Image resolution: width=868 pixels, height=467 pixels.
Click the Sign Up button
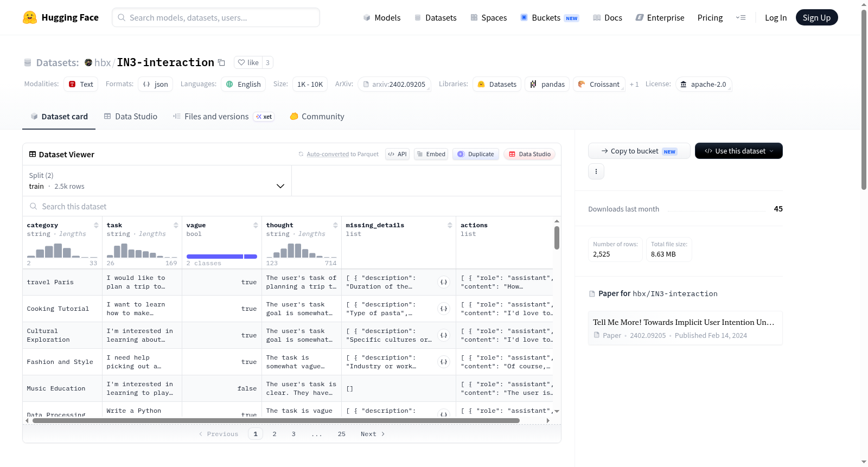click(x=816, y=17)
